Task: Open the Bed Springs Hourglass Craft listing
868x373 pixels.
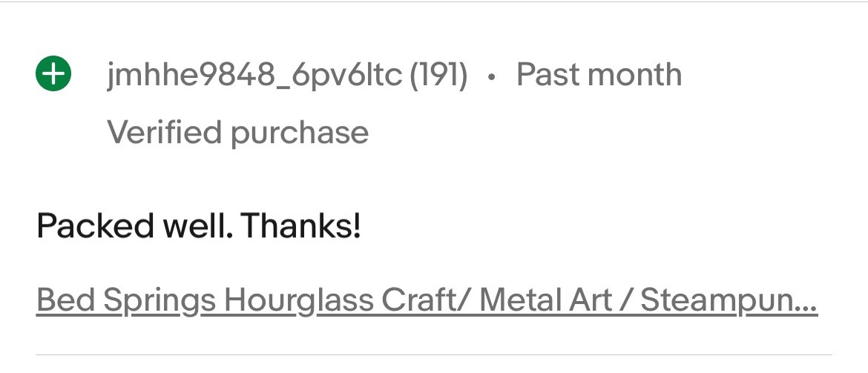Action: [427, 300]
